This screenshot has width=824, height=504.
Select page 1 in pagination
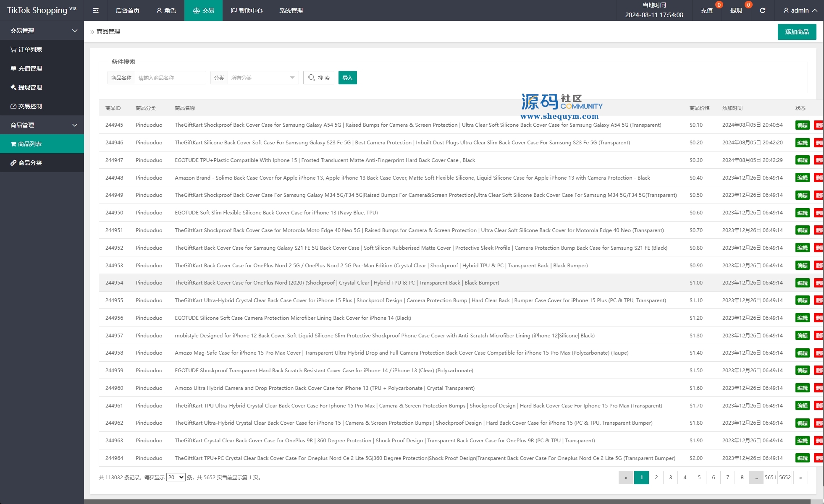[641, 478]
